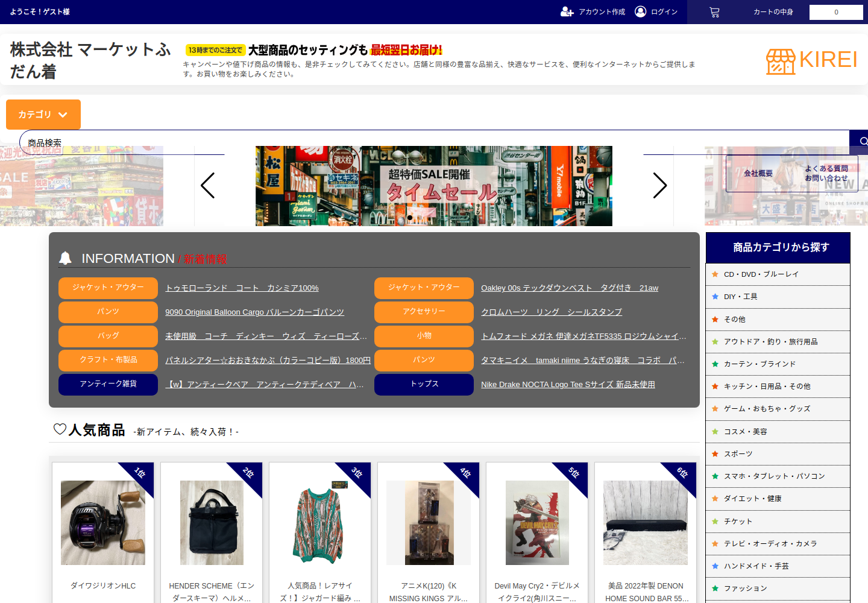Screen dimensions: 868x603
Task: Select the トップス category tag
Action: pyautogui.click(x=424, y=384)
